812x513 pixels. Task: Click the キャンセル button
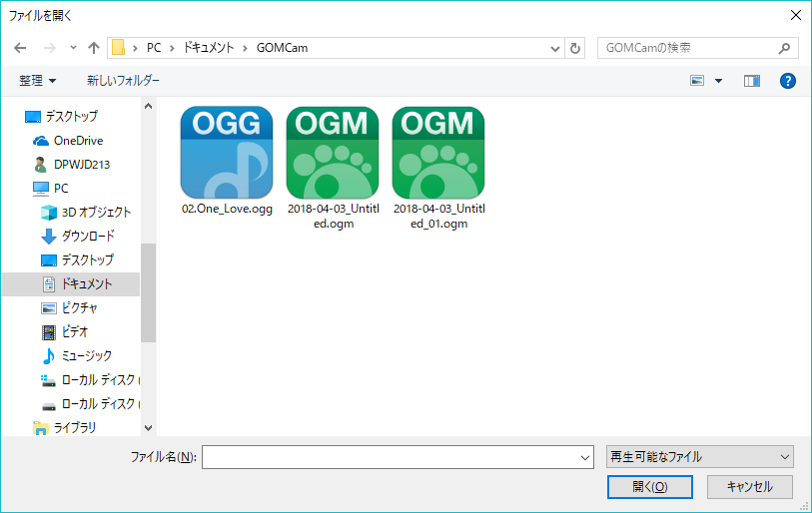(749, 487)
